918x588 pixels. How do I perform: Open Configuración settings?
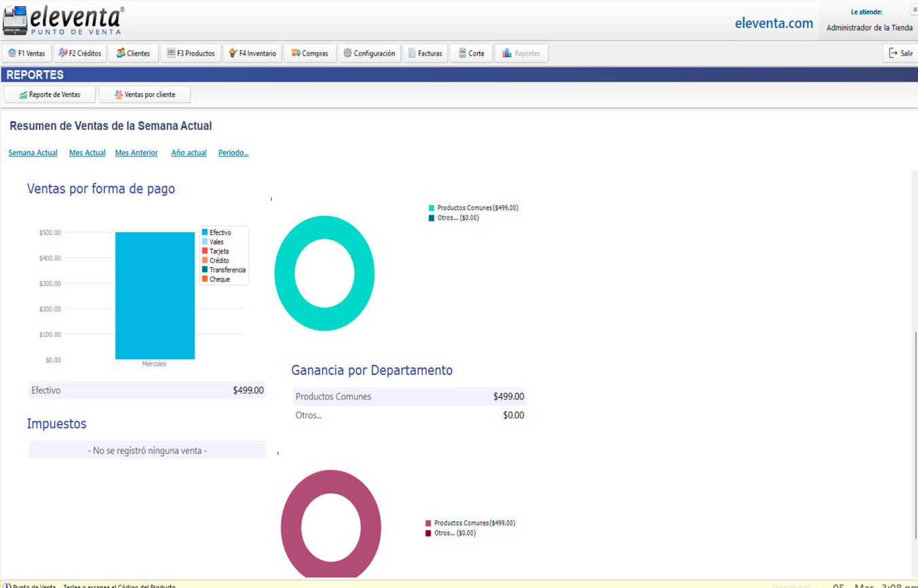point(369,54)
